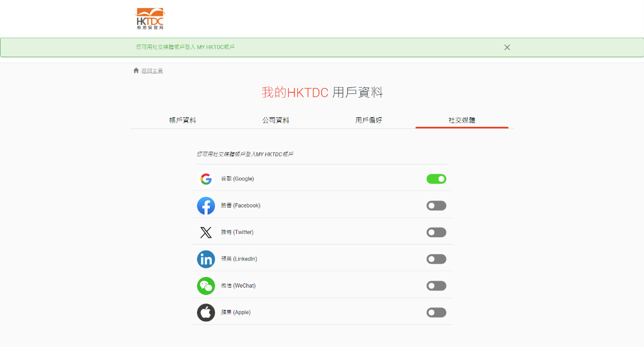Click the Google logo icon
This screenshot has height=347, width=644.
pyautogui.click(x=206, y=179)
